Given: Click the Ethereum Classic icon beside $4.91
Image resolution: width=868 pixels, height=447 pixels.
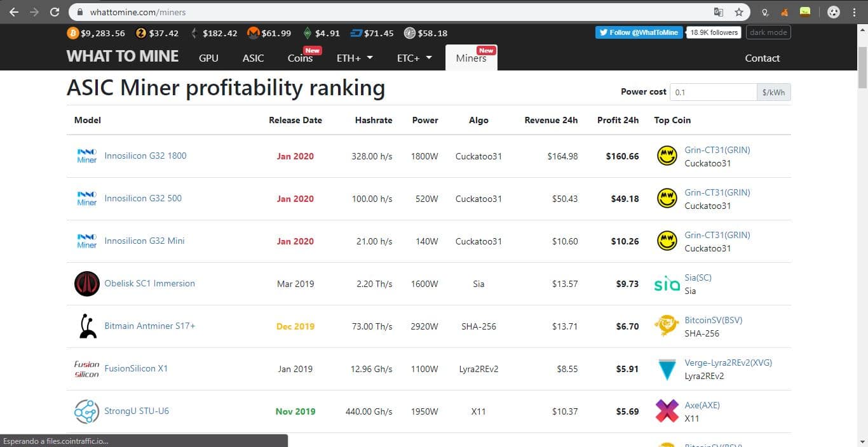Looking at the screenshot, I should tap(308, 33).
